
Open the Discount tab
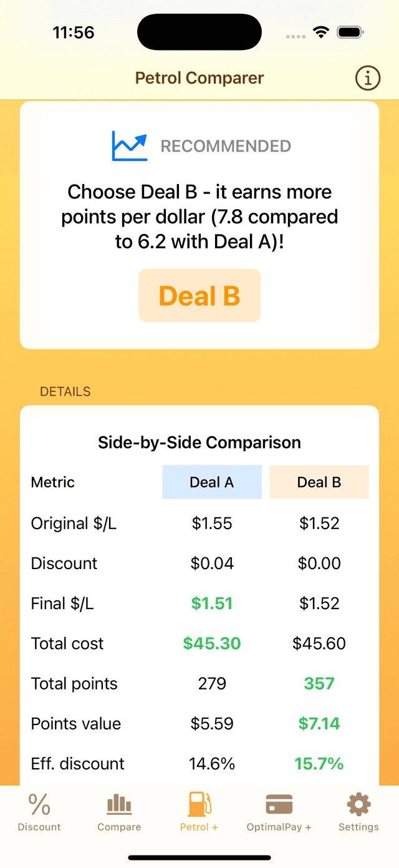[x=39, y=812]
